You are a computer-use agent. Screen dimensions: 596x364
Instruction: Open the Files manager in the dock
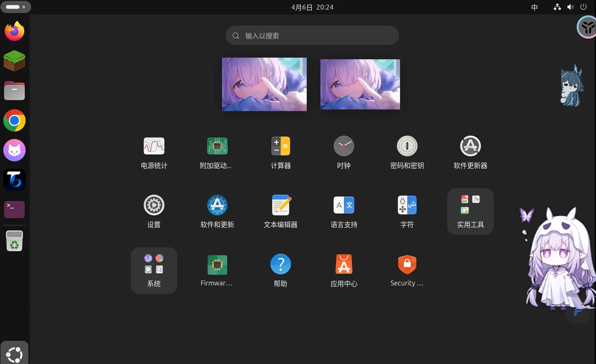point(14,91)
